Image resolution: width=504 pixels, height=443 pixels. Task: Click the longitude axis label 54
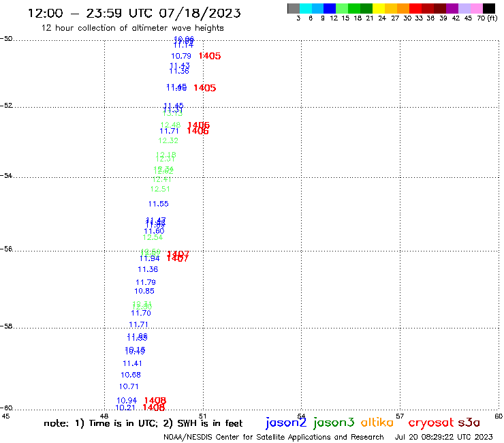coord(301,416)
